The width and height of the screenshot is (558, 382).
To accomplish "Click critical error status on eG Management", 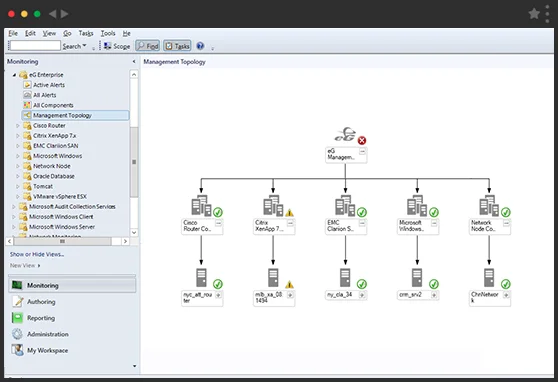I will tap(362, 141).
